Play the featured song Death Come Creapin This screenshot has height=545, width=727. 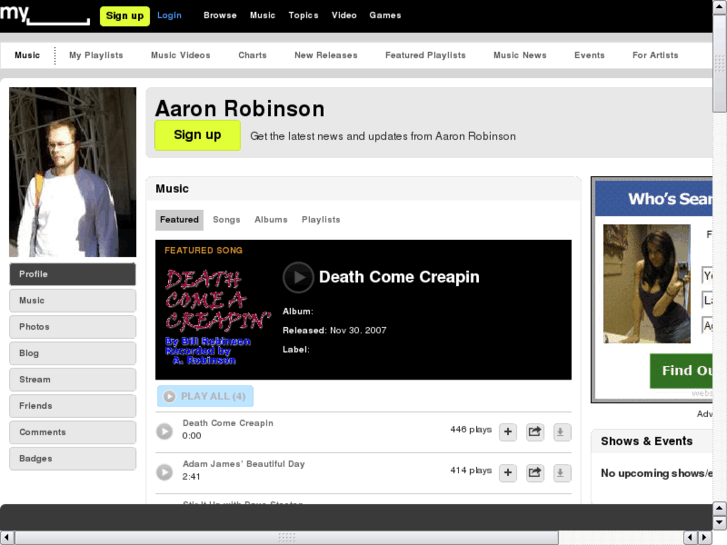(298, 277)
